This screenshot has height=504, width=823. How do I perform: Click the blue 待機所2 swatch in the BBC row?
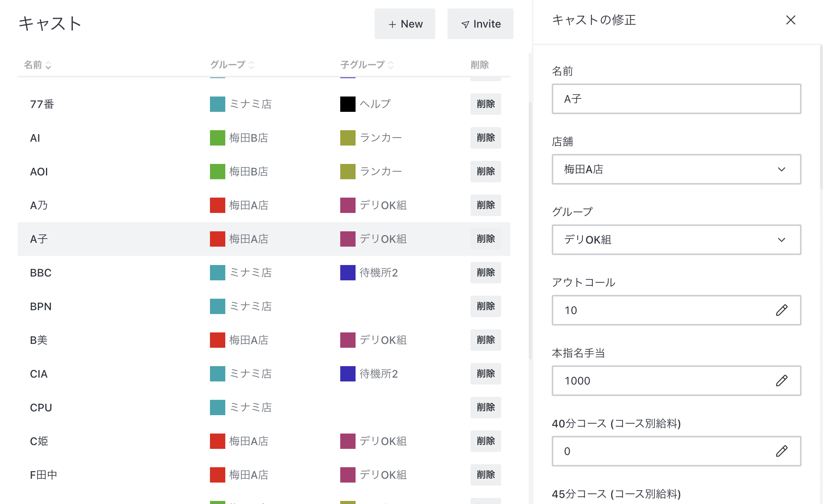(x=348, y=272)
